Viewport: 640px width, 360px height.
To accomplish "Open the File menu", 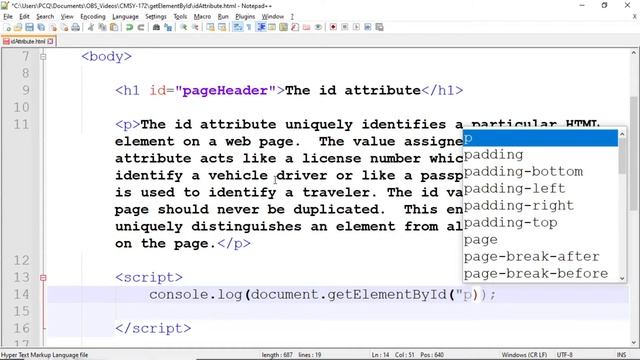I will click(x=8, y=17).
